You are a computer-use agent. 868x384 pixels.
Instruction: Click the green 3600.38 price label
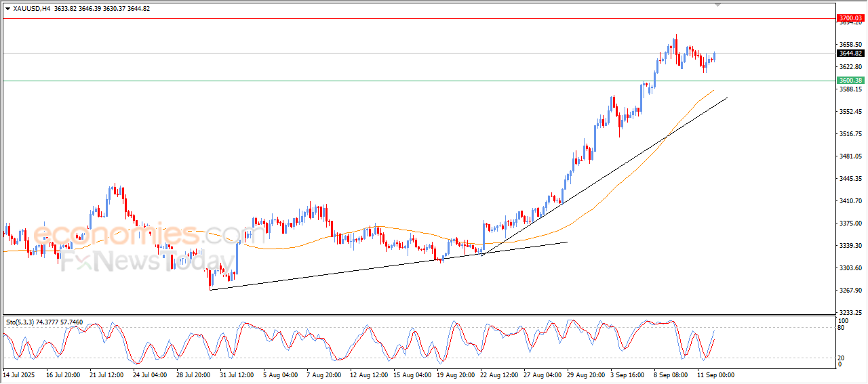(x=850, y=81)
